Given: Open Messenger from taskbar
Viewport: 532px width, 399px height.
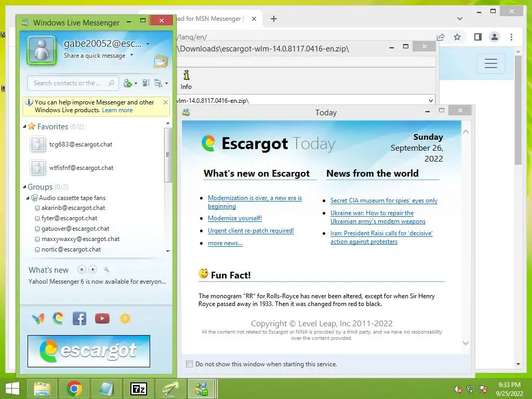Looking at the screenshot, I should (x=201, y=389).
